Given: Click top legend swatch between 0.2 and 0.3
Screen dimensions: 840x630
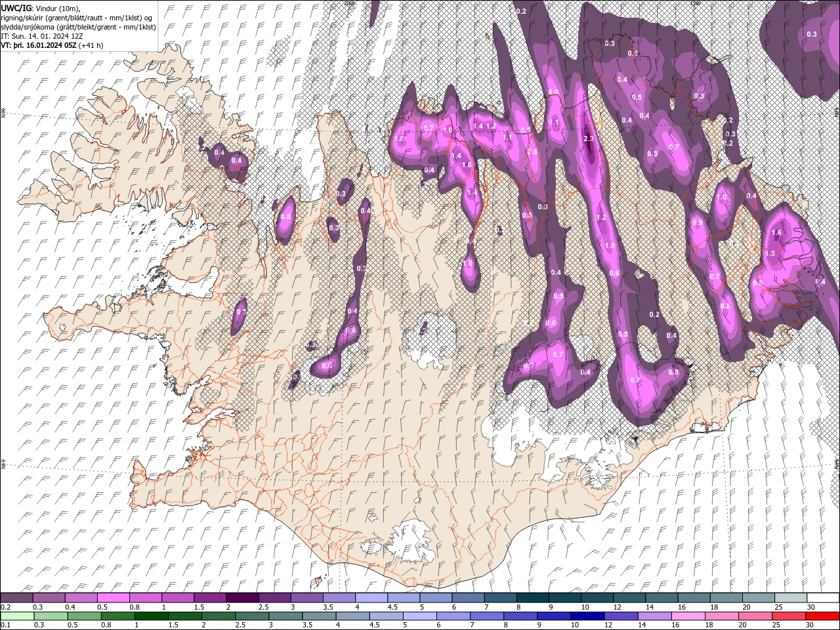Looking at the screenshot, I should [17, 598].
